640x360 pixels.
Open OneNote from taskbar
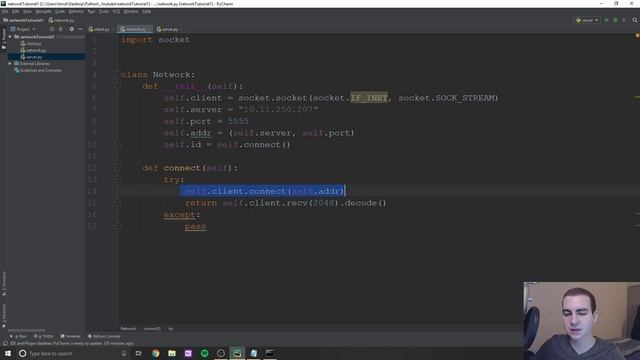pyautogui.click(x=188, y=353)
